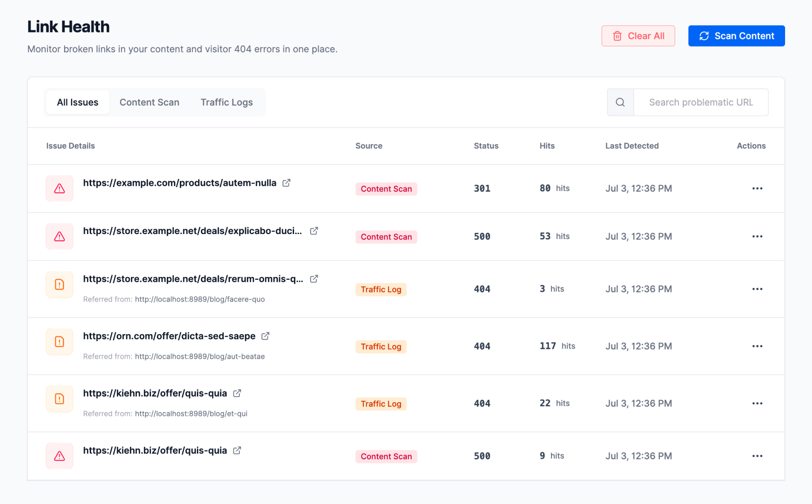Start a scan with Scan Content button
Screen dimensions: 812x504
[736, 36]
